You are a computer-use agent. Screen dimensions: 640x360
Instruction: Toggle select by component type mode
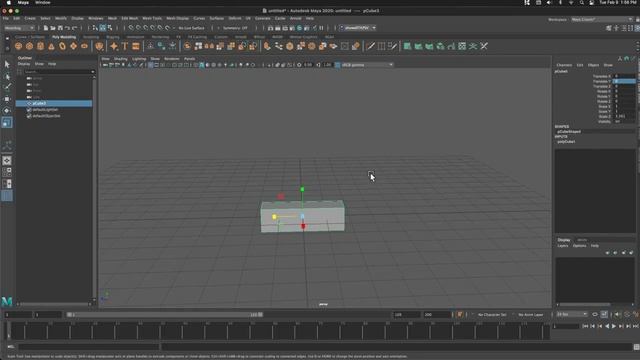point(110,28)
